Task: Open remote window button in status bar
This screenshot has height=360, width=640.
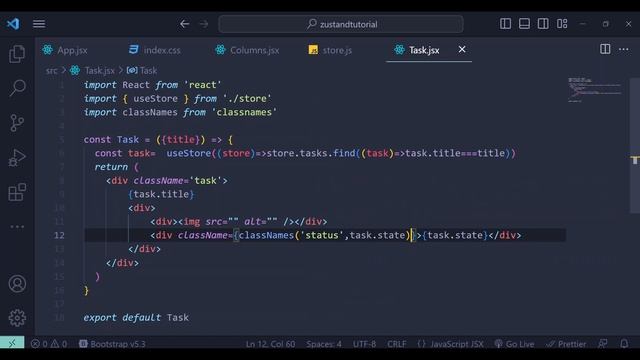Action: [12, 343]
